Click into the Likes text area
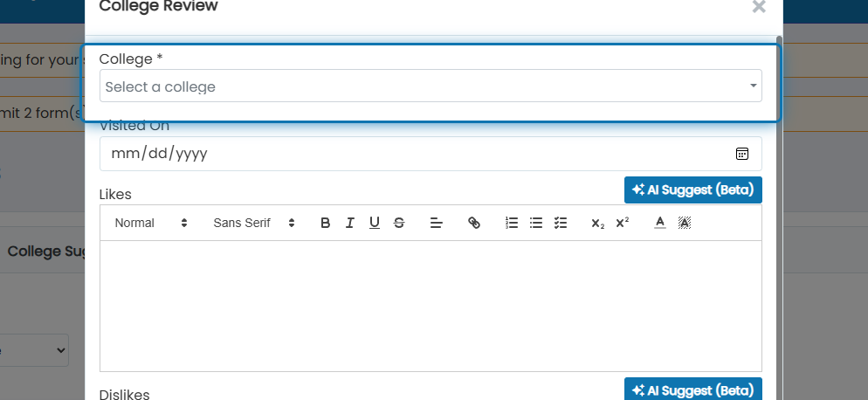 [431, 306]
